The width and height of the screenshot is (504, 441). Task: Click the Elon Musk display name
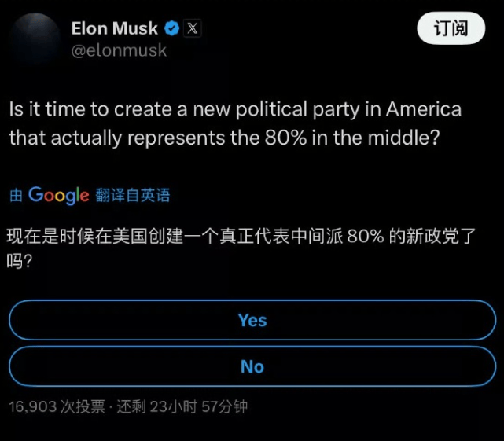[x=115, y=28]
